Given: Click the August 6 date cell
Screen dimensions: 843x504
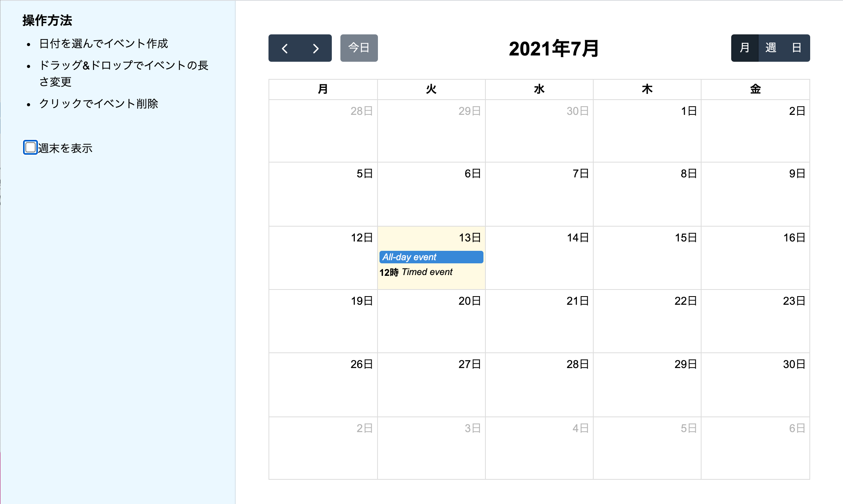Looking at the screenshot, I should 755,447.
